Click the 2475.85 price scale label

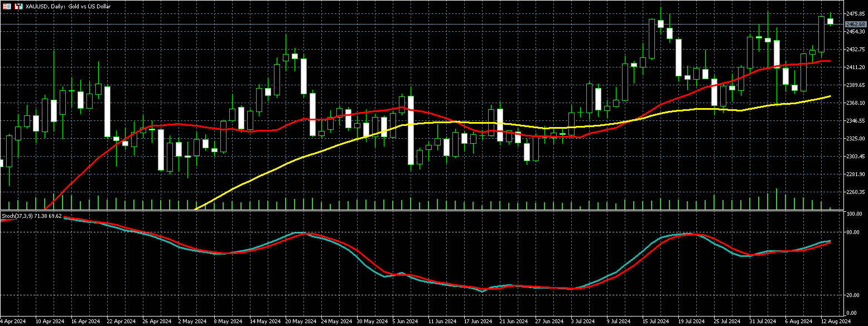(855, 13)
